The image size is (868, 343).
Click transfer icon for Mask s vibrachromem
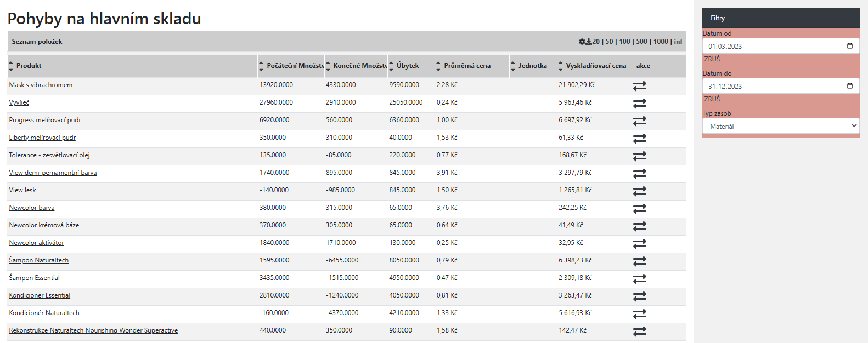point(640,85)
